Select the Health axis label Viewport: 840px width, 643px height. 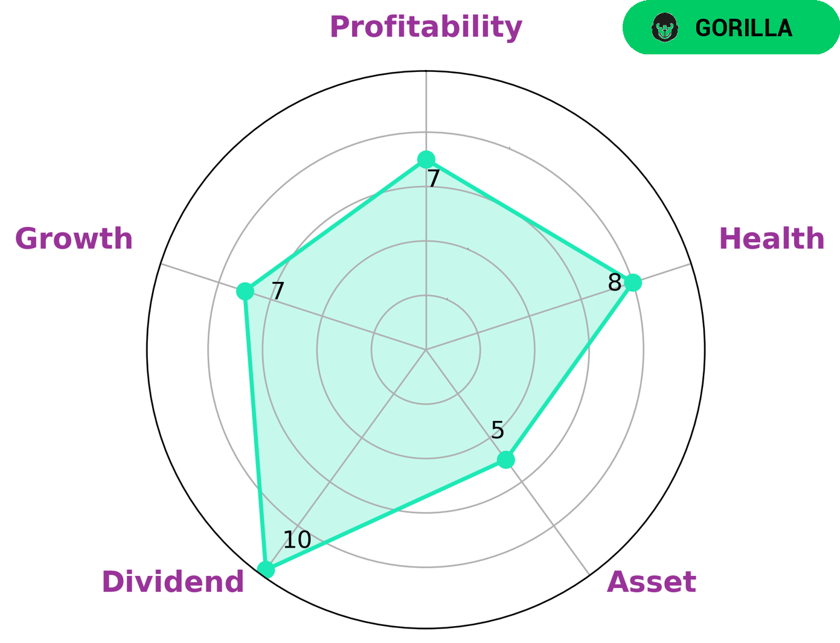771,238
